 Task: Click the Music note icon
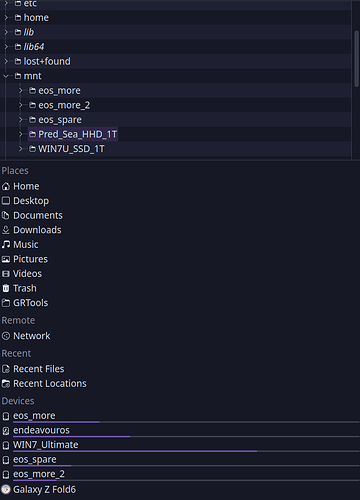click(6, 244)
